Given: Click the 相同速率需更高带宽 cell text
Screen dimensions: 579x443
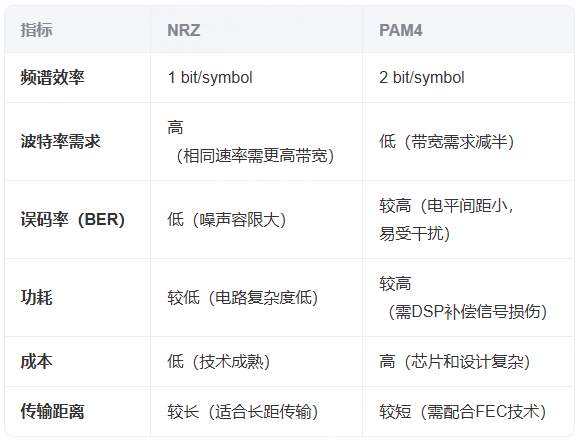Looking at the screenshot, I should pos(254,156).
